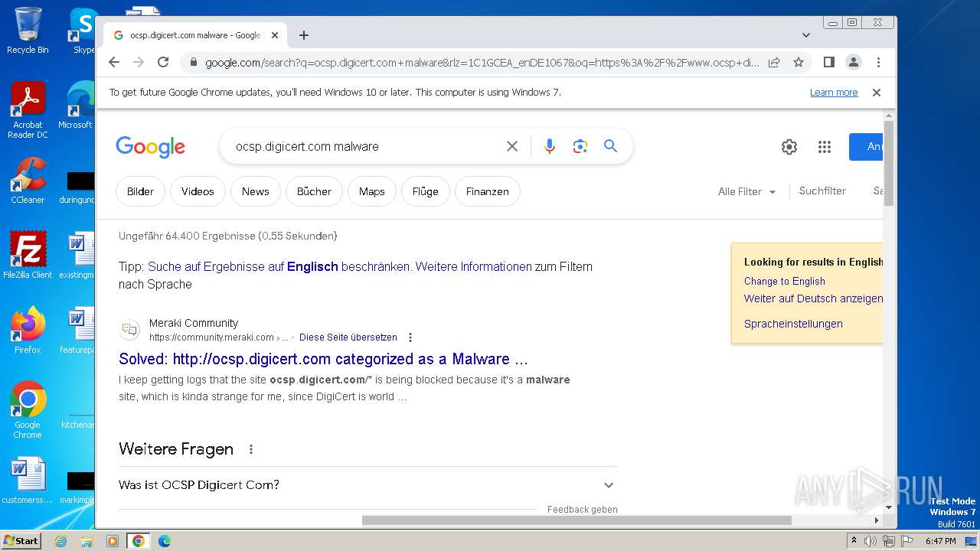This screenshot has width=980, height=551.
Task: Choose Weiter auf Deutsch anzeigen
Action: click(813, 298)
